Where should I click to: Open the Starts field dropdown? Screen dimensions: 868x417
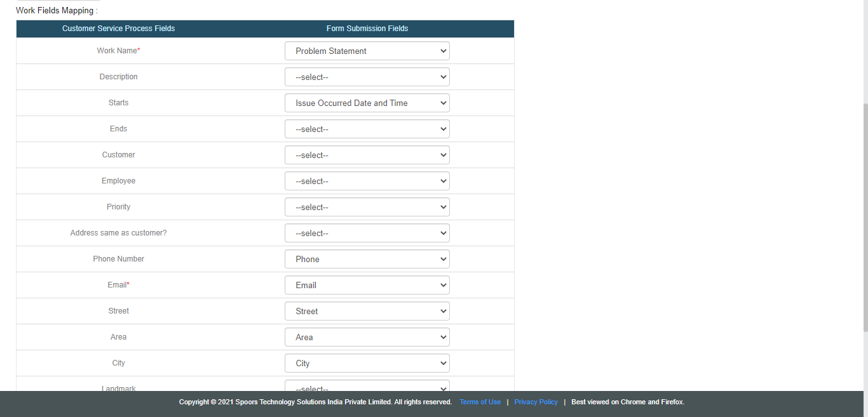(367, 103)
